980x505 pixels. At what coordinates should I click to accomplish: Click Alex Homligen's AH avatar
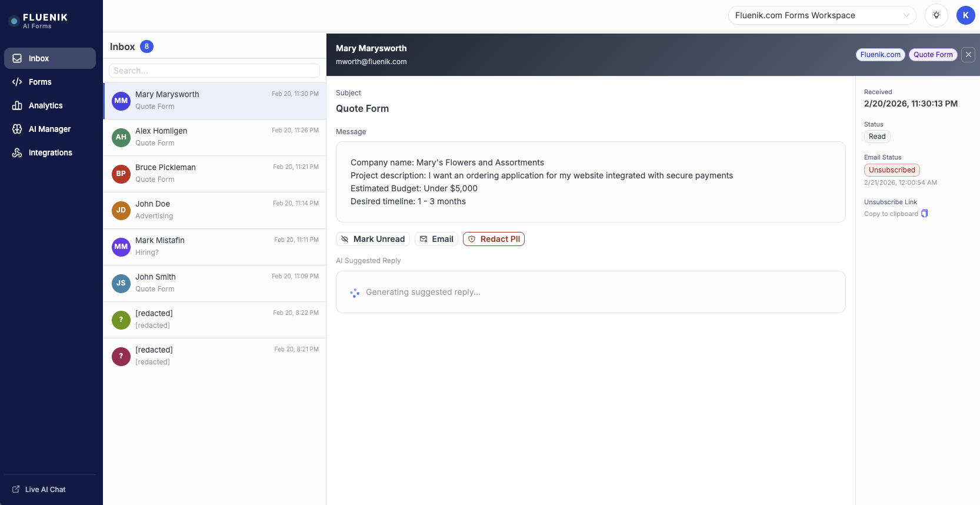click(121, 137)
